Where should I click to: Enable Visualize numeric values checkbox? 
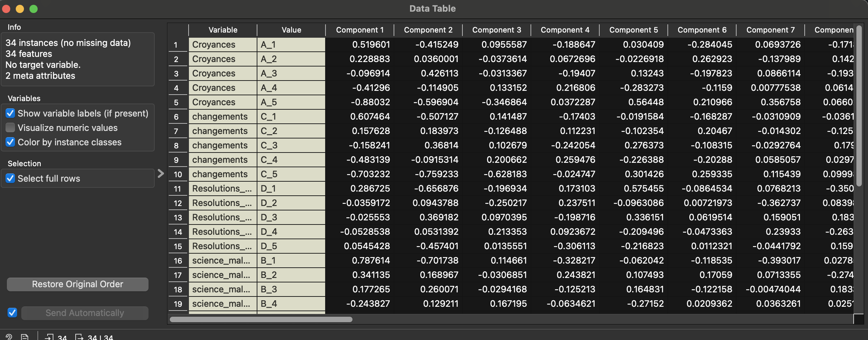(11, 128)
